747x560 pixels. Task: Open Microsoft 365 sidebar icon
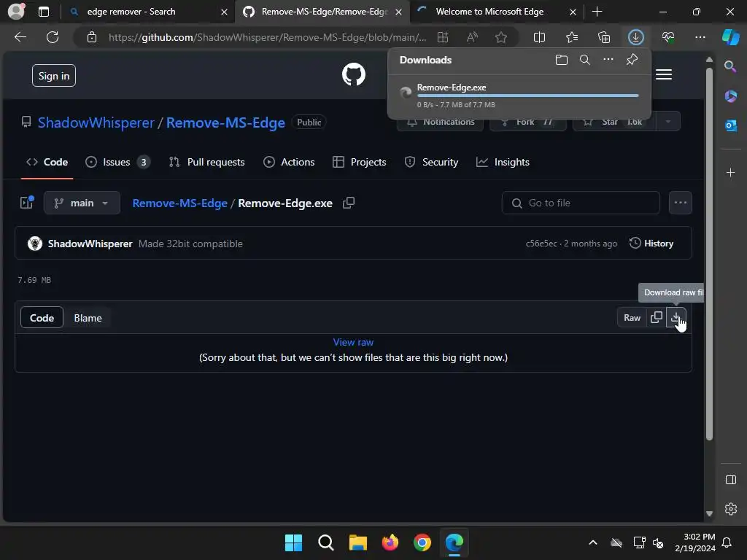point(730,96)
